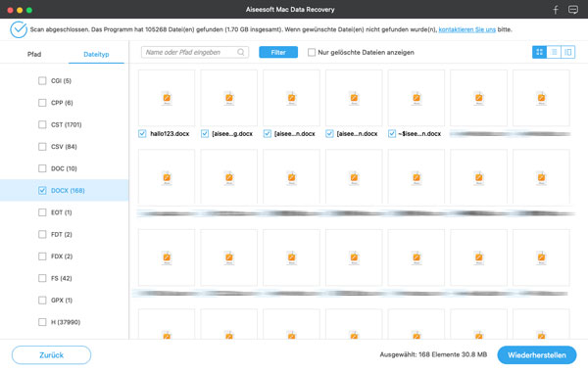The height and width of the screenshot is (372, 588).
Task: Click the Wiederherstellen button
Action: pyautogui.click(x=537, y=354)
